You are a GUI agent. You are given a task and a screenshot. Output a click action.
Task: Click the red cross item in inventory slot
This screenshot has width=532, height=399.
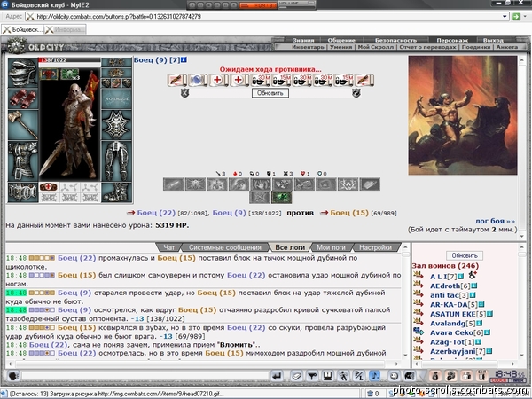coord(49,187)
